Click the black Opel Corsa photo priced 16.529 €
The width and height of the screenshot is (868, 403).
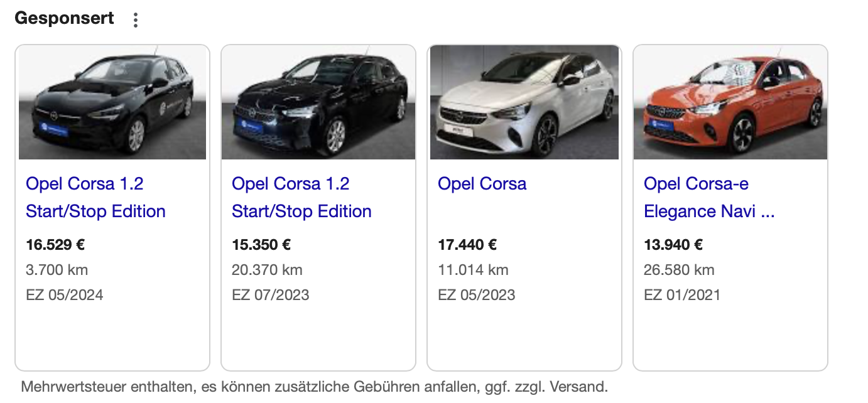tap(112, 103)
